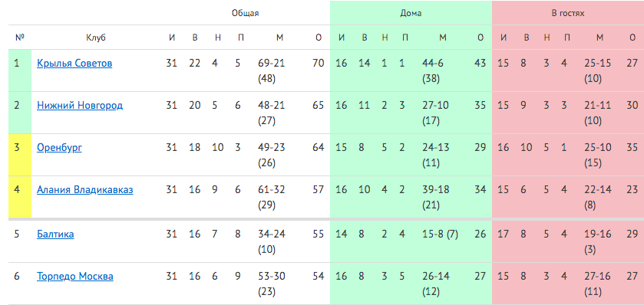Select the В гостях section header
The width and height of the screenshot is (644, 305).
tap(567, 13)
